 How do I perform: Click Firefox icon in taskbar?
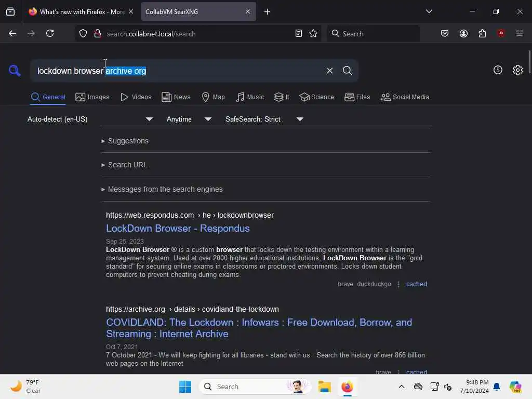[x=347, y=387]
